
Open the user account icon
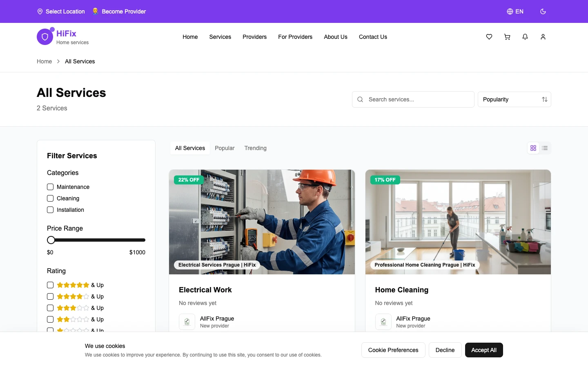(x=543, y=37)
